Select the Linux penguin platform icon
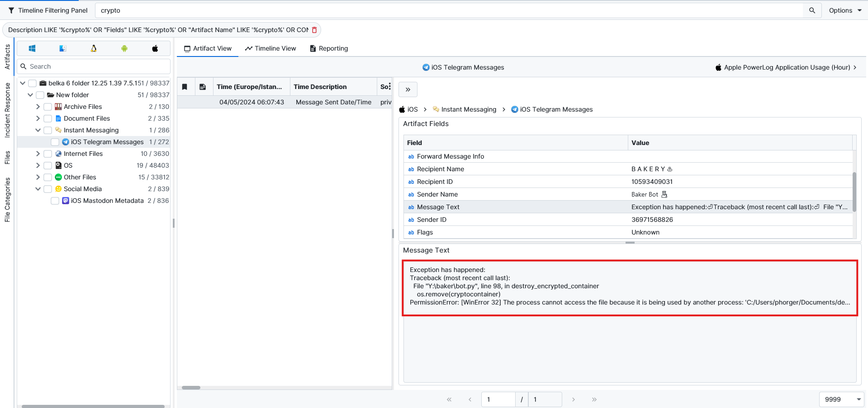The height and width of the screenshot is (408, 868). click(x=94, y=48)
